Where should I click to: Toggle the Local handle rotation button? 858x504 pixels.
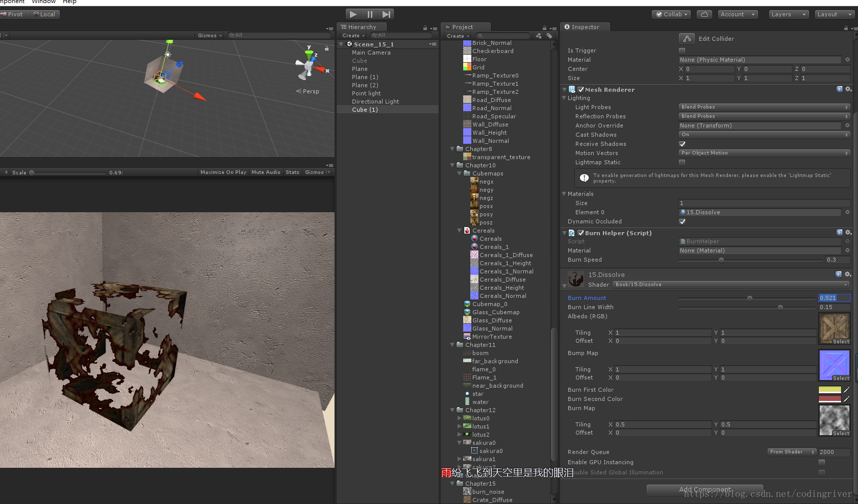pyautogui.click(x=44, y=14)
